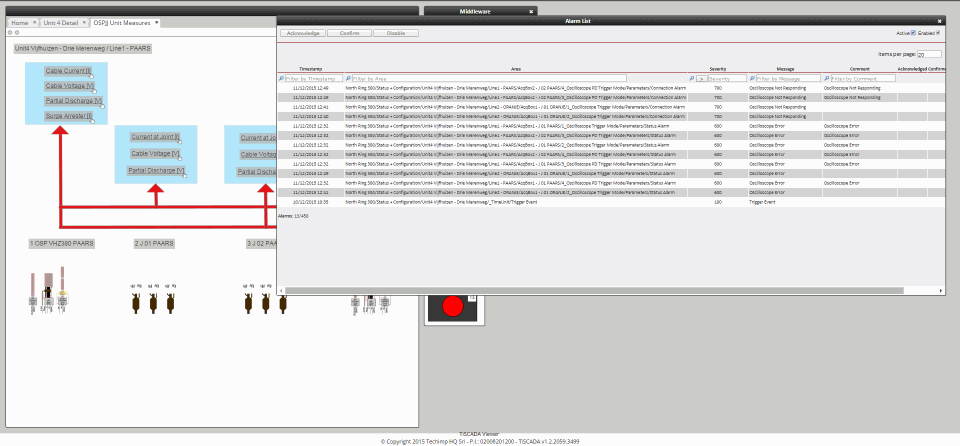Click the Items per page input field
The height and width of the screenshot is (446, 960).
tap(927, 54)
